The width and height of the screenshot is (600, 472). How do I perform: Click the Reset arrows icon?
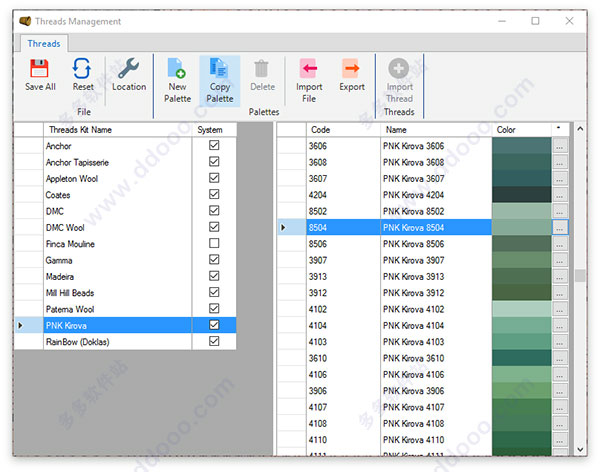coord(82,69)
